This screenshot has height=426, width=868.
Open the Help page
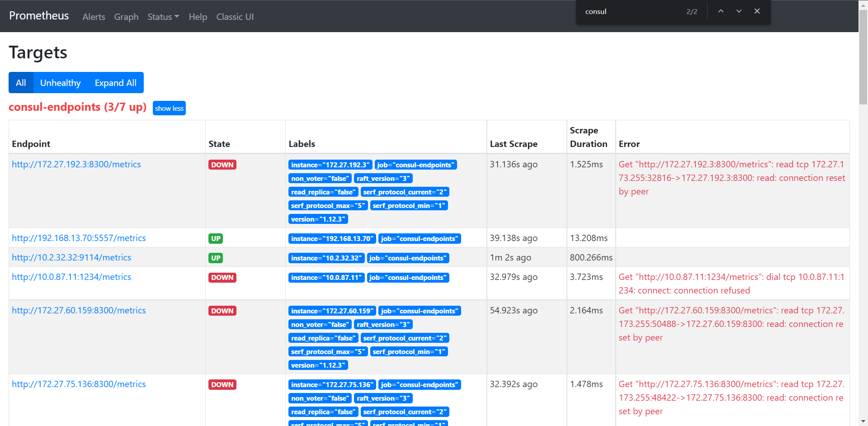pyautogui.click(x=198, y=17)
